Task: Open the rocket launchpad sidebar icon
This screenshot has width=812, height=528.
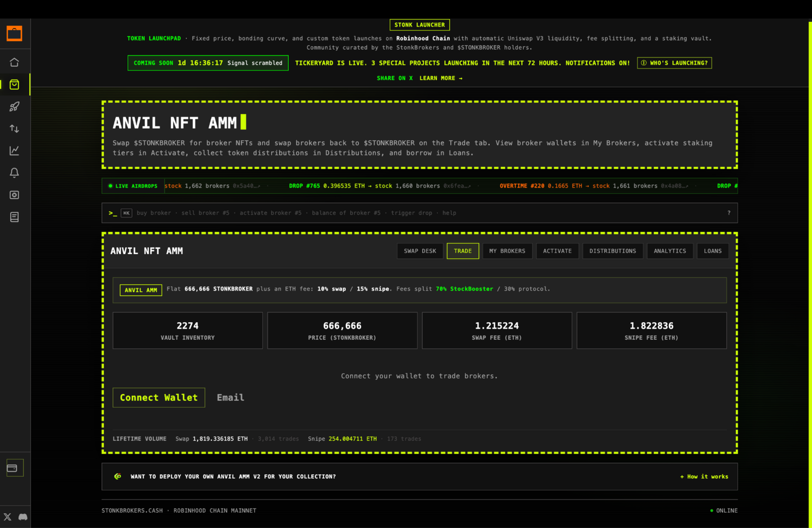Action: pyautogui.click(x=14, y=107)
